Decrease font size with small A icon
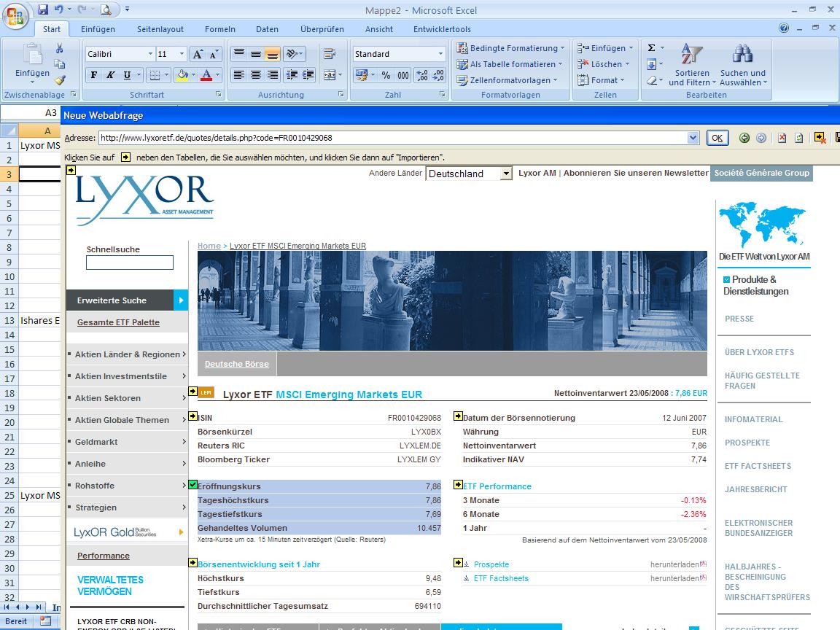Screen dimensions: 840x630 pos(214,54)
